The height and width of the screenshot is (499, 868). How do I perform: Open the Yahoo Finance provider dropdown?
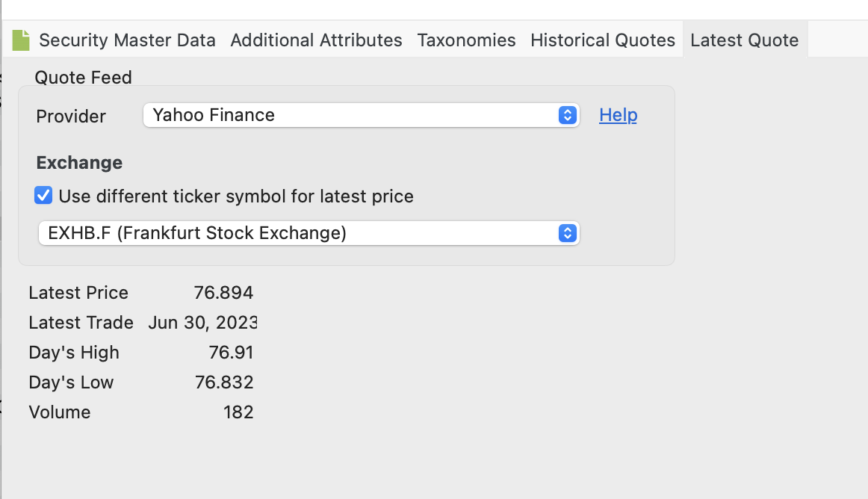pos(361,115)
